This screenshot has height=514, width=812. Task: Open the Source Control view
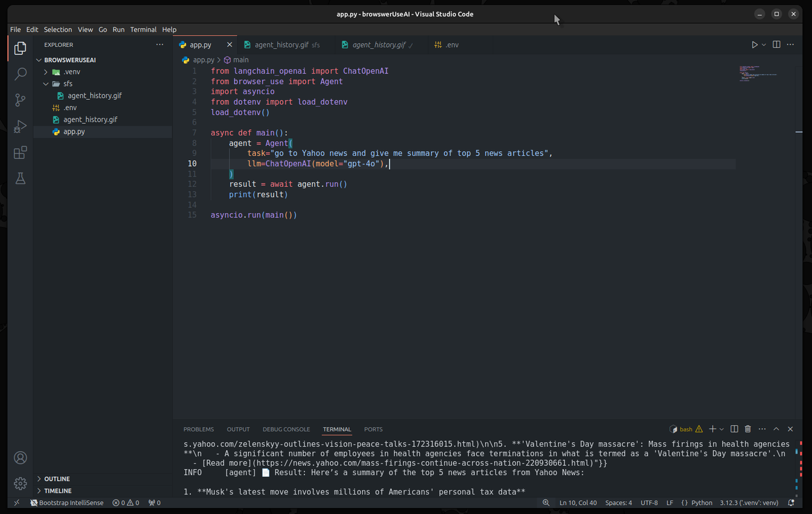click(20, 100)
